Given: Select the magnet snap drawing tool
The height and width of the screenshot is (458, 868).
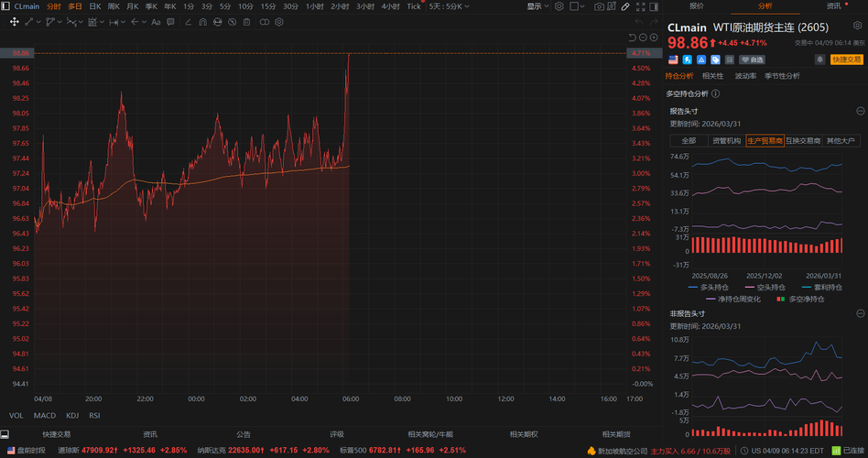Looking at the screenshot, I should pyautogui.click(x=202, y=22).
